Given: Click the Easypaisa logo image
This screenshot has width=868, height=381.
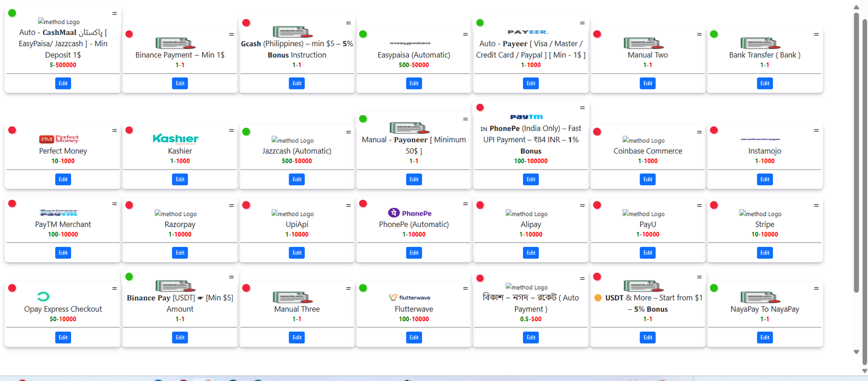Looking at the screenshot, I should coord(410,43).
